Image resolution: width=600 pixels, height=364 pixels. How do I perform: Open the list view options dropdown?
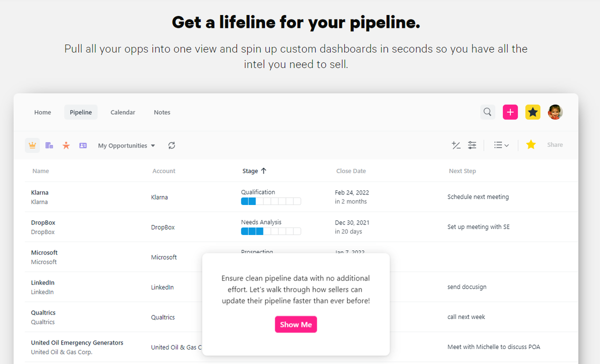coord(501,145)
